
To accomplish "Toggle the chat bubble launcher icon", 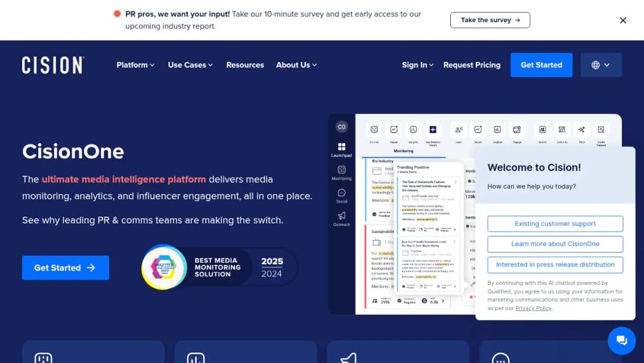I will coord(621,340).
